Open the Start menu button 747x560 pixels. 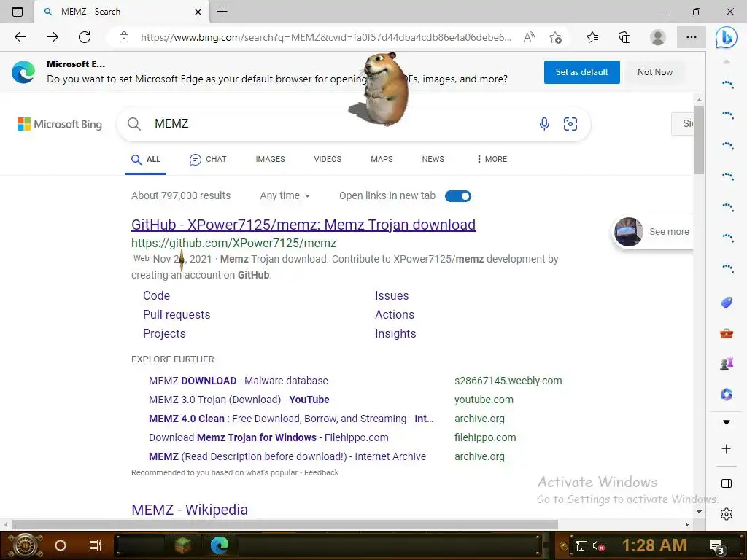[26, 545]
